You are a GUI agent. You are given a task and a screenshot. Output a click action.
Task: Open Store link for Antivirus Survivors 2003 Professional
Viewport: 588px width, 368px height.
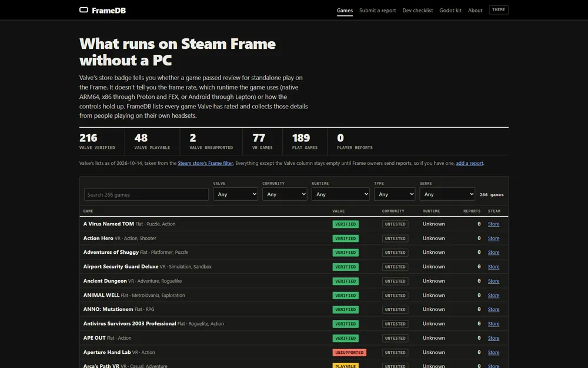493,324
